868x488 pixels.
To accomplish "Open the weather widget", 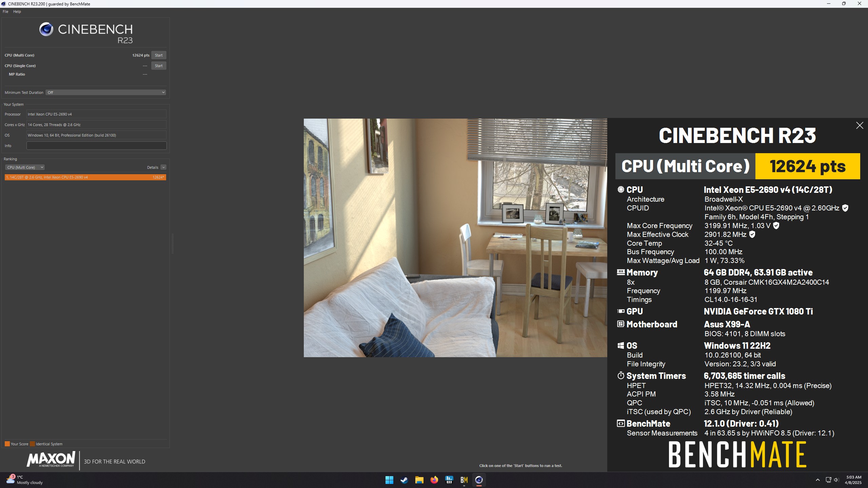I will click(x=24, y=480).
